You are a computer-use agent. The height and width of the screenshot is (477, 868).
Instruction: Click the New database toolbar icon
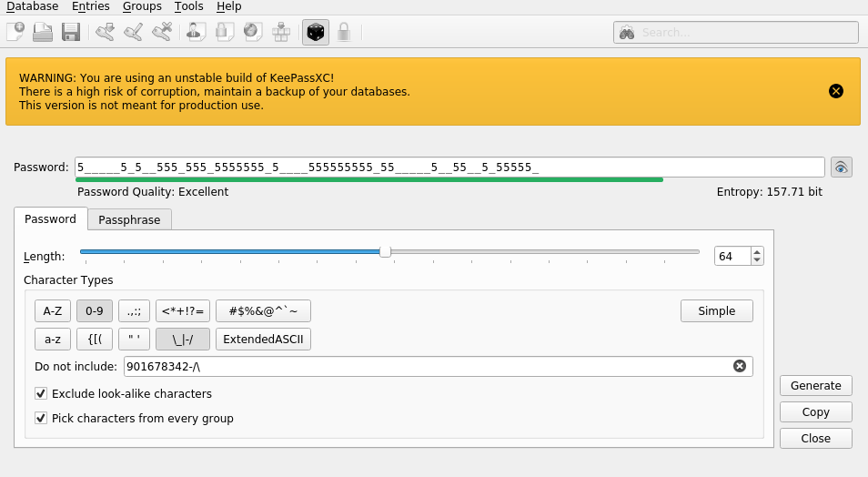(x=15, y=32)
